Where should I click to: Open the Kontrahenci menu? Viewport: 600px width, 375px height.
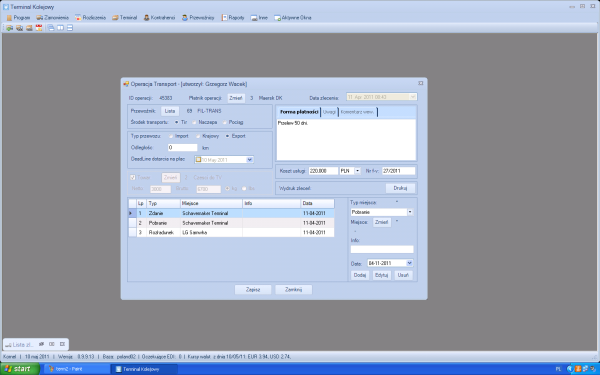159,18
